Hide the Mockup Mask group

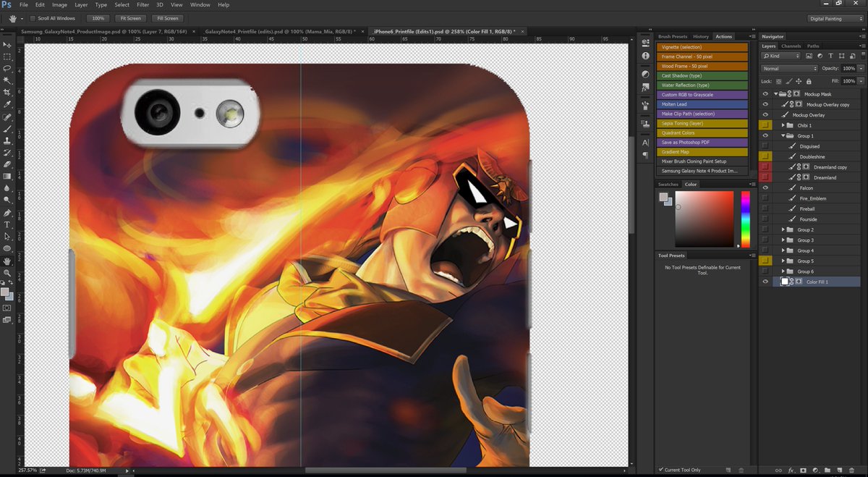coord(765,94)
